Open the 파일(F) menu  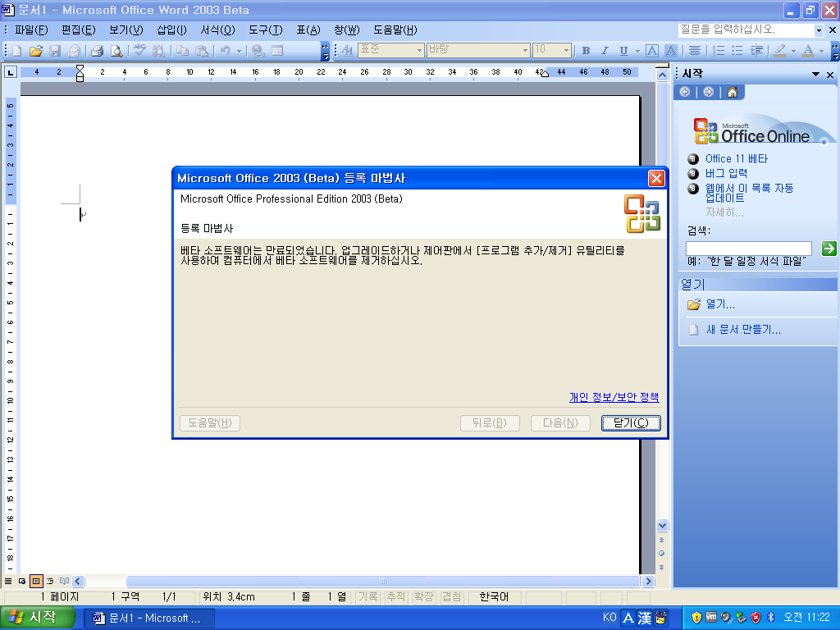click(x=31, y=30)
